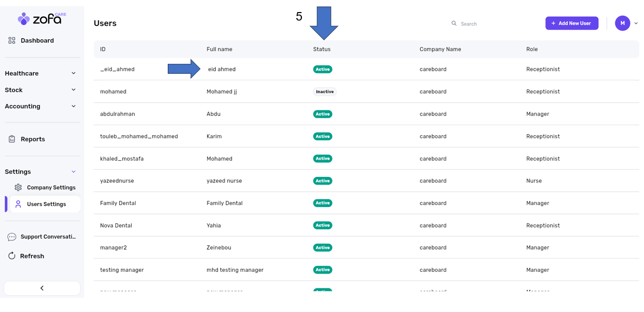This screenshot has width=644, height=312.
Task: Click Active status badge for eid ahmed
Action: 323,69
